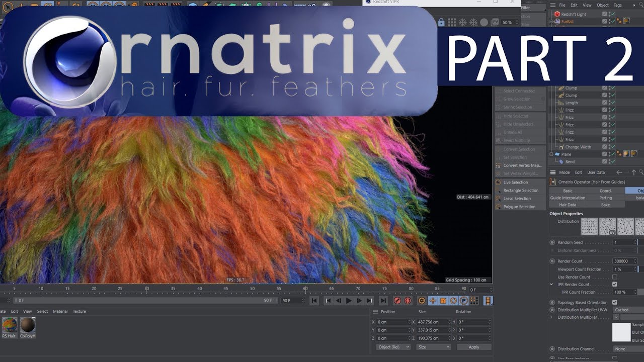This screenshot has height=362, width=644.
Task: Toggle point-level animation dots icon
Action: click(x=474, y=301)
